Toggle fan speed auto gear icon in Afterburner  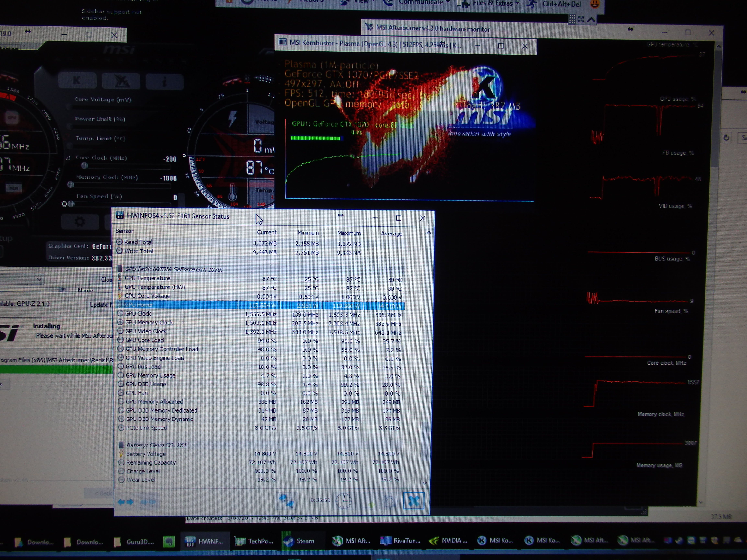point(64,204)
